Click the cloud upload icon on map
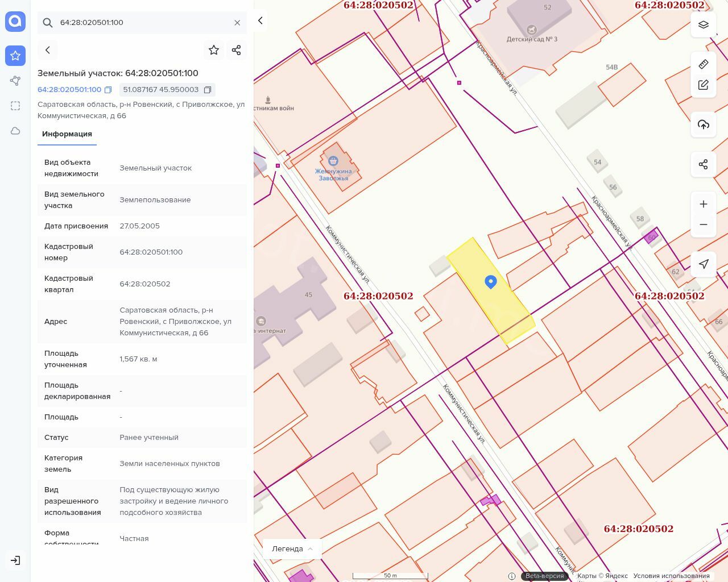The height and width of the screenshot is (582, 728). (x=704, y=124)
